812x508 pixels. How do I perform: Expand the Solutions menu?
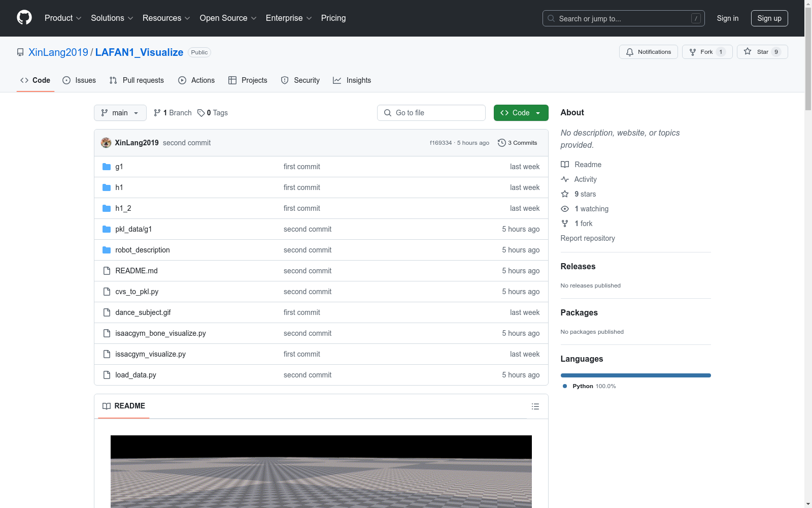pyautogui.click(x=112, y=18)
